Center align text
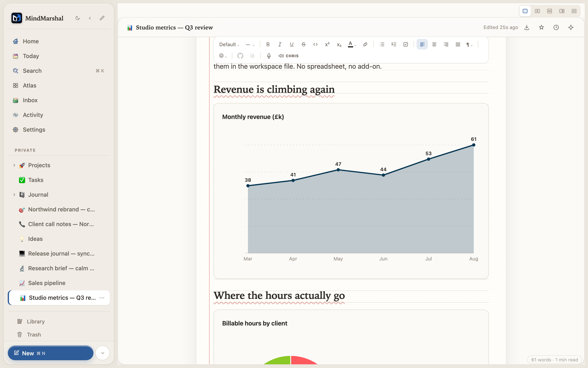Viewport: 588px width, 368px height. 434,45
